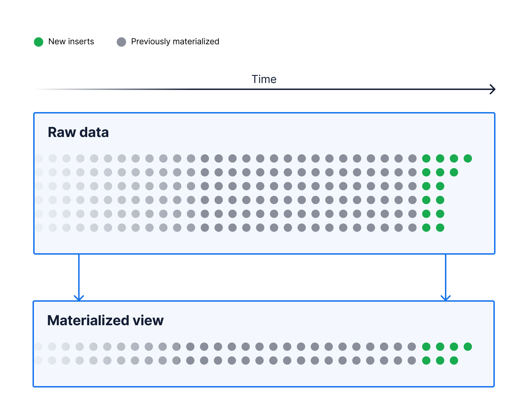Click first green dot in Raw data top row

click(x=426, y=158)
